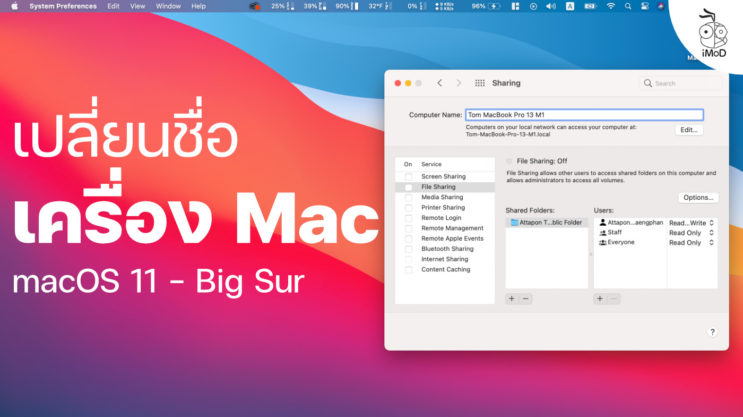Toggle the Remote Login service checkbox
This screenshot has height=417, width=743.
[408, 218]
